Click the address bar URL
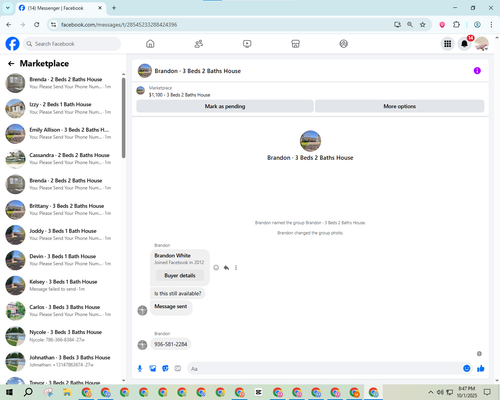 pyautogui.click(x=119, y=25)
